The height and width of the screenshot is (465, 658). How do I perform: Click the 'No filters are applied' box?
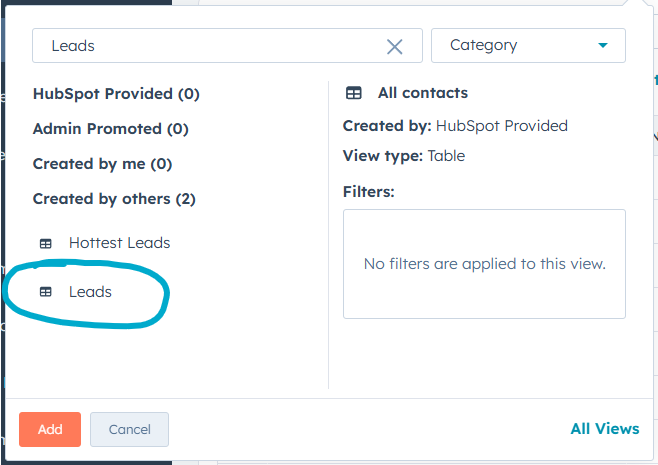click(484, 264)
